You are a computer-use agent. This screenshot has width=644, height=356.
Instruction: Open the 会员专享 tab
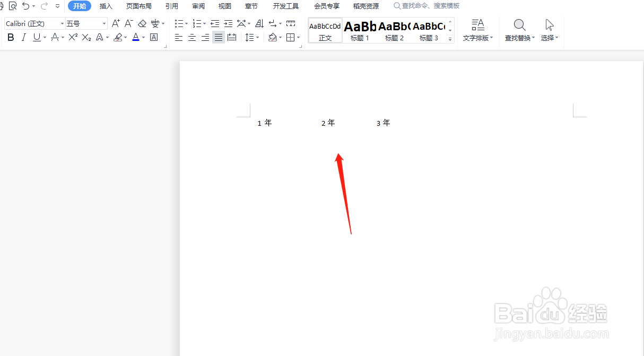click(327, 6)
